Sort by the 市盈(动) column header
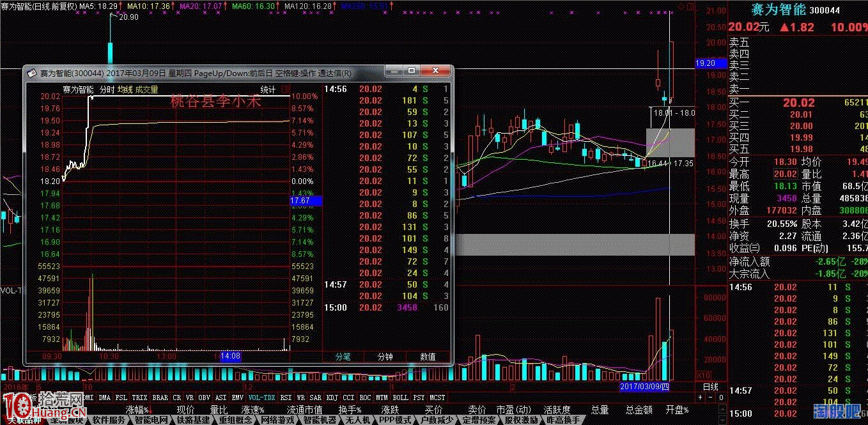 (x=514, y=410)
